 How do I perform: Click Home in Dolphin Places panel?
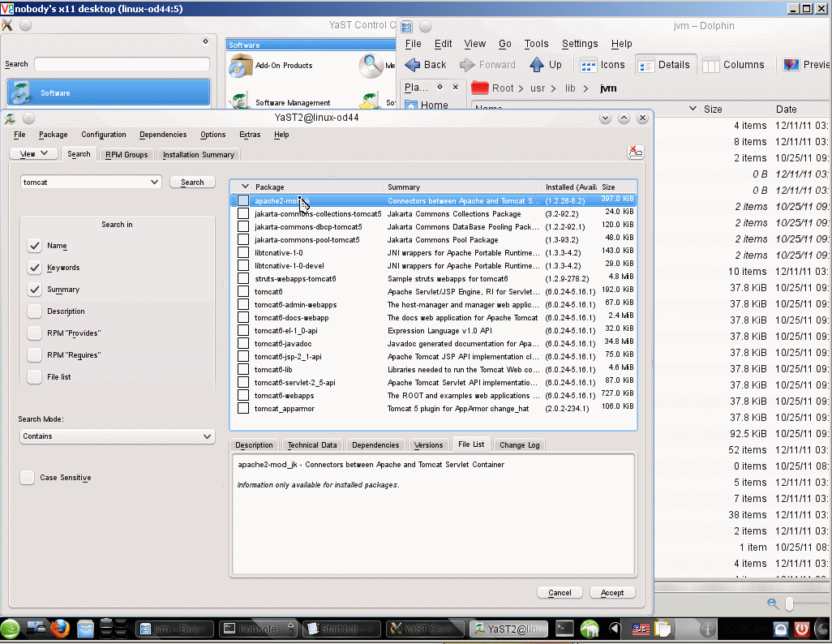427,105
